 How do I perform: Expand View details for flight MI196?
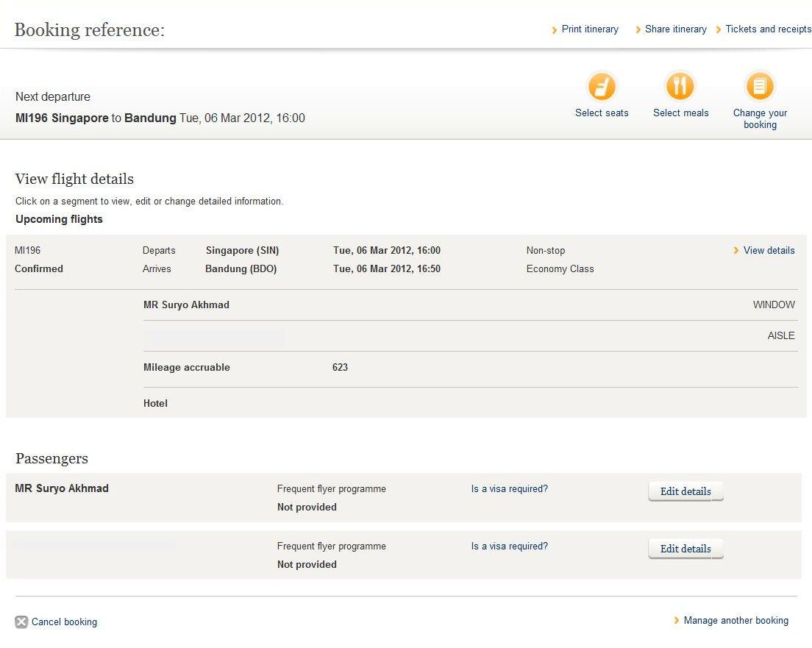pyautogui.click(x=769, y=251)
